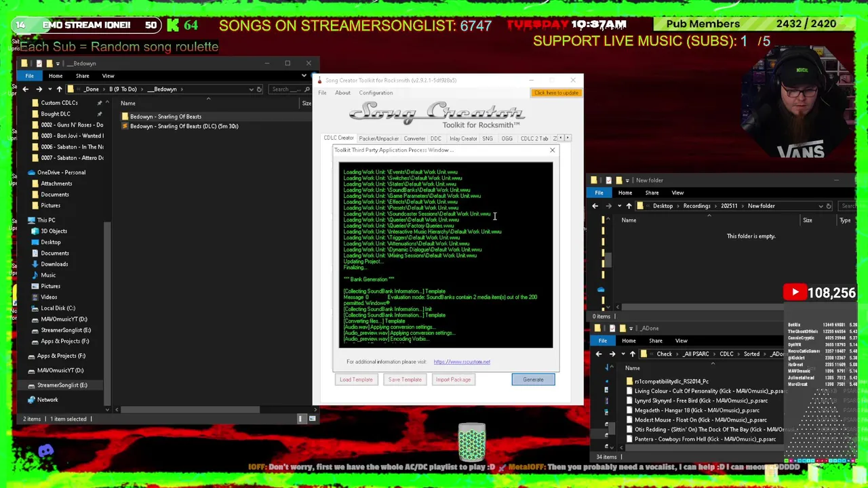Open the View tab in New folder window
This screenshot has height=488, width=868.
pos(677,193)
